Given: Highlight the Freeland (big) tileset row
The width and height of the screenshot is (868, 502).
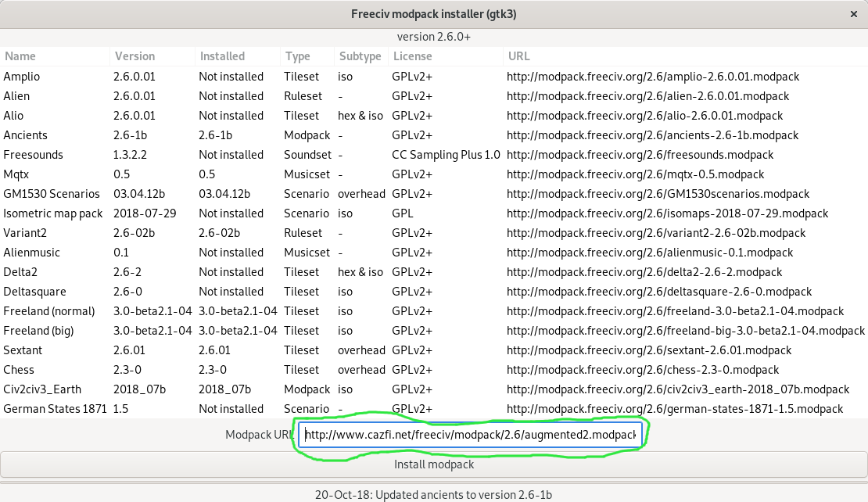Looking at the screenshot, I should coord(39,331).
